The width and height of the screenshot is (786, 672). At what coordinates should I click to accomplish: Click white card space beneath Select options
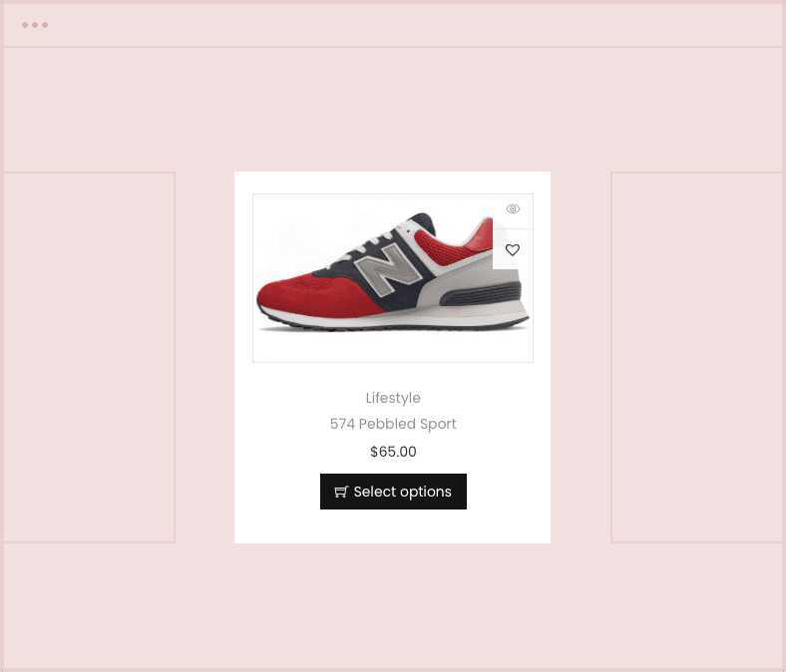tap(393, 526)
